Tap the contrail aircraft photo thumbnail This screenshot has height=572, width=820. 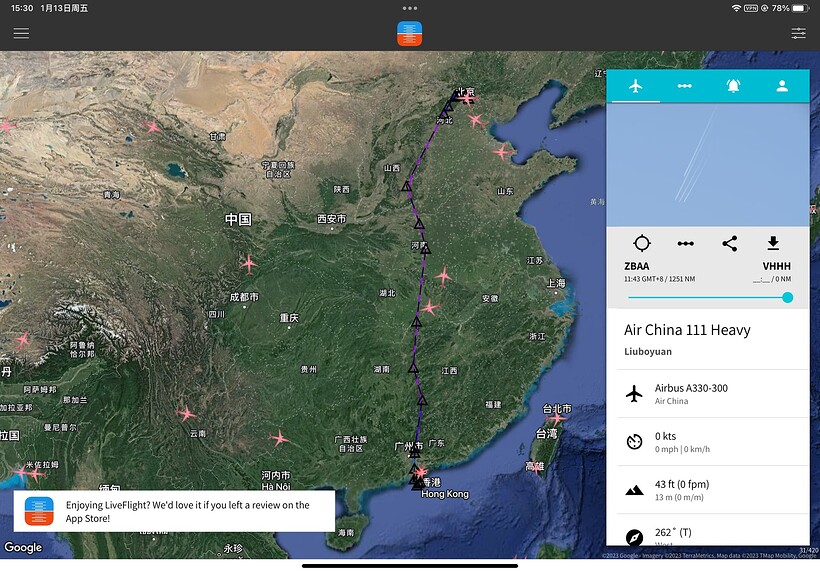click(x=708, y=165)
